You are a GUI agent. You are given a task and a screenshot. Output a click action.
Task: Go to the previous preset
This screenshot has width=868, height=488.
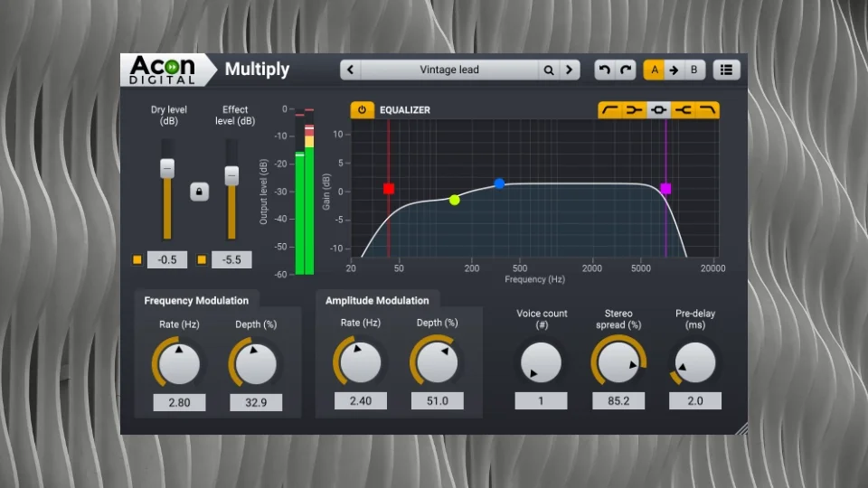pyautogui.click(x=351, y=70)
